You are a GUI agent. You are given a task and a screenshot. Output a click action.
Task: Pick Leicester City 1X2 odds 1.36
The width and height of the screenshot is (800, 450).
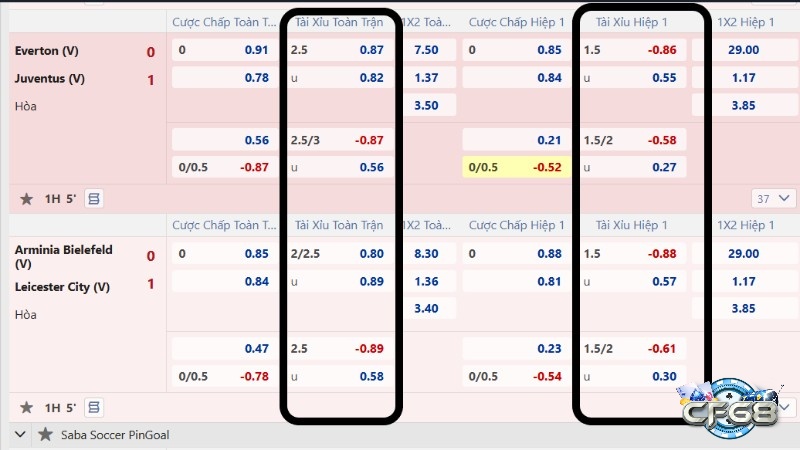[x=426, y=281]
